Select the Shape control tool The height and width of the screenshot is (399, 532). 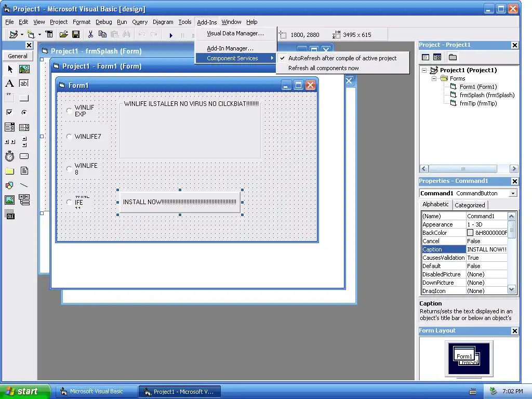pyautogui.click(x=10, y=185)
